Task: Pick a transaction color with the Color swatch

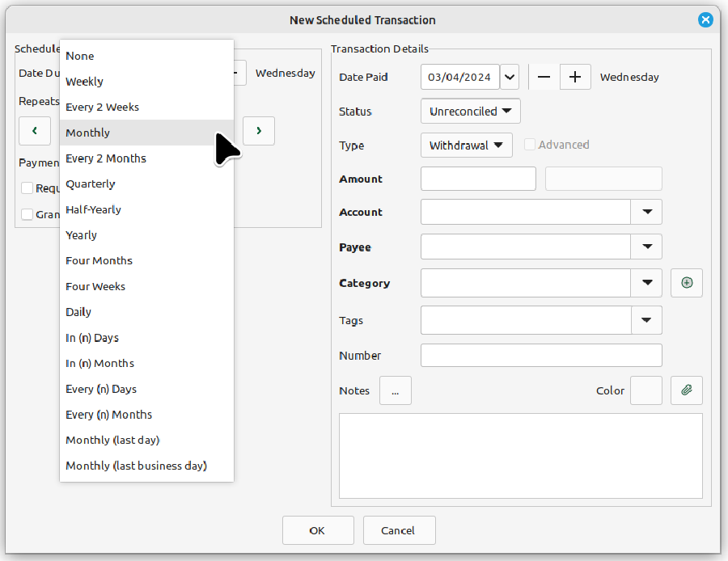Action: point(645,390)
